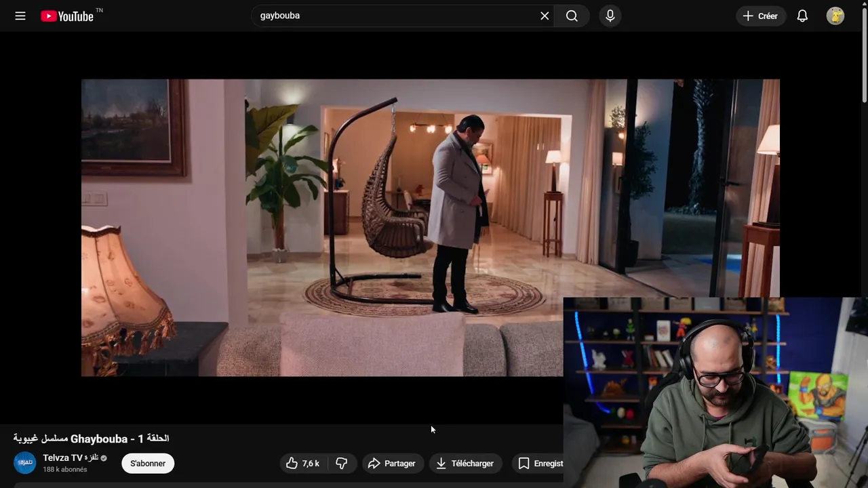Save the video via Enregistrer
The width and height of the screenshot is (868, 488).
click(x=538, y=464)
